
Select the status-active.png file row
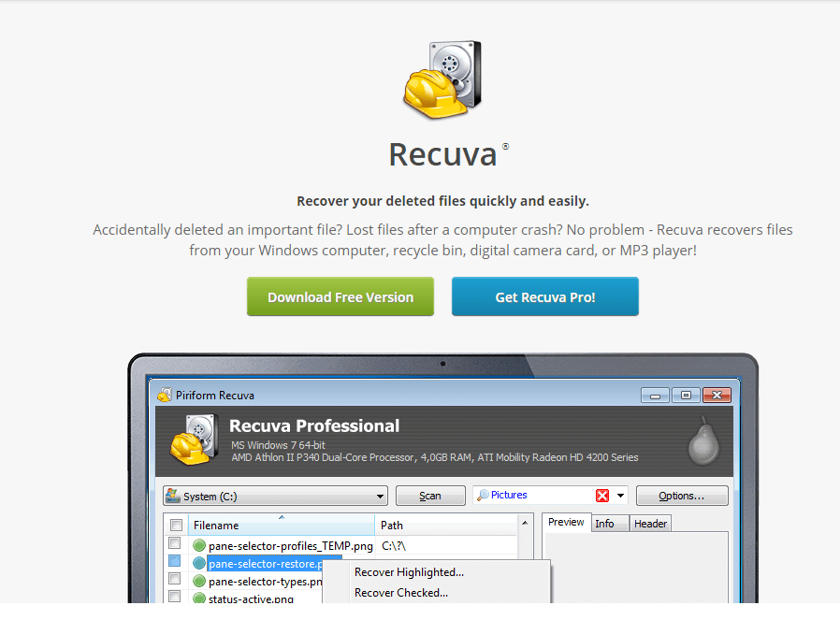coord(251,598)
